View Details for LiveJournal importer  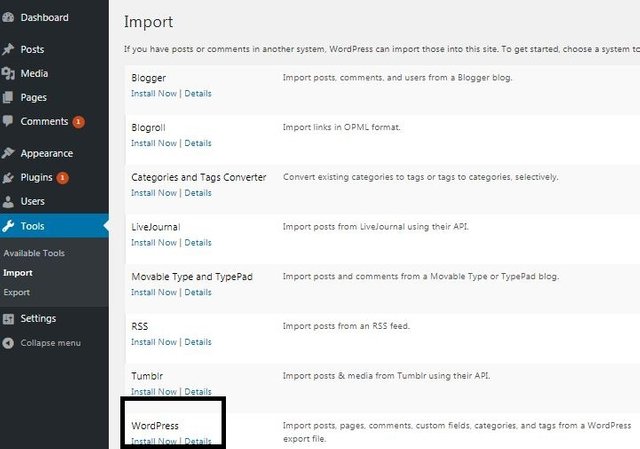198,243
